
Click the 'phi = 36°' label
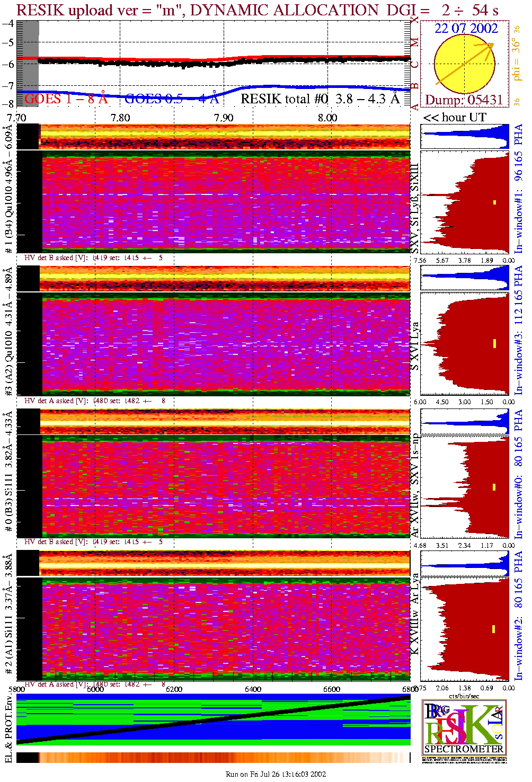coord(516,59)
